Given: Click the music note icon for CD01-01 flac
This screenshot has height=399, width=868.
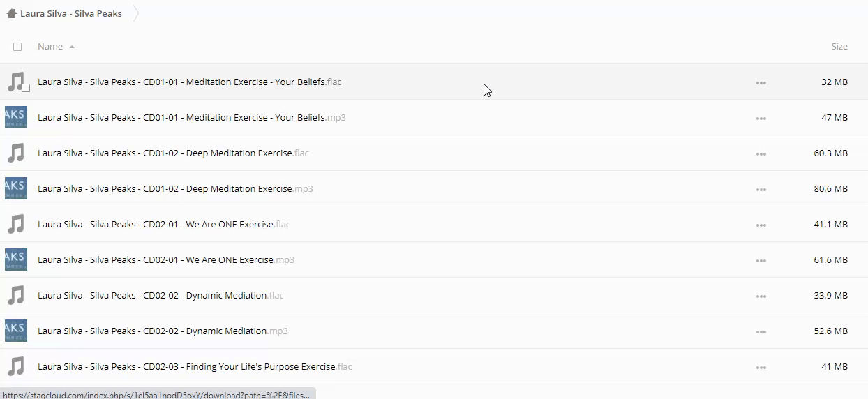Looking at the screenshot, I should (x=15, y=82).
